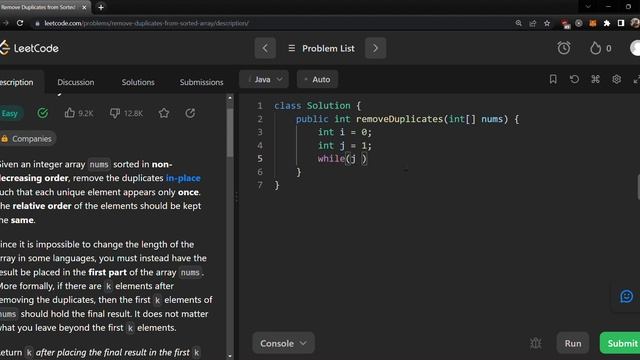Switch to Discussion tab
Screen dimensions: 640x360
[76, 82]
